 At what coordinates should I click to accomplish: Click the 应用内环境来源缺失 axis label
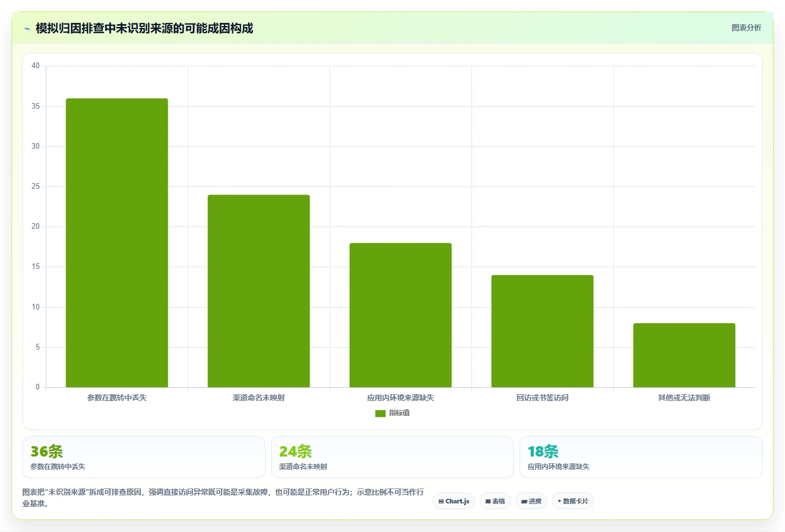401,398
